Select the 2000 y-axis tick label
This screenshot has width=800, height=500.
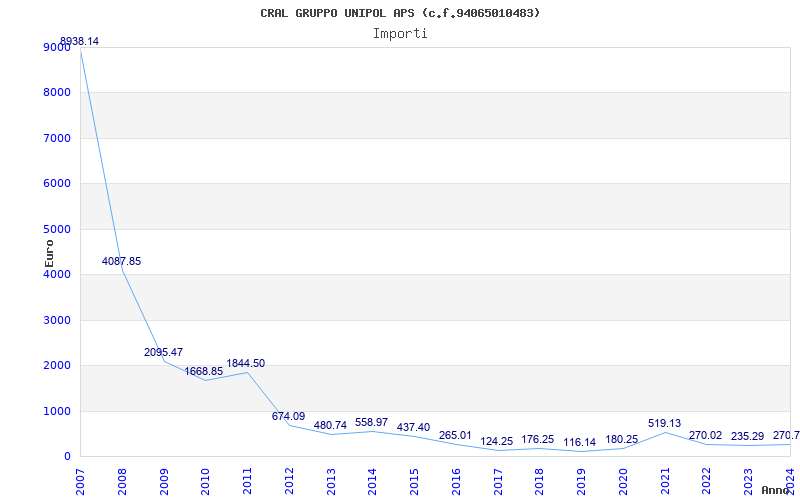[x=57, y=366]
